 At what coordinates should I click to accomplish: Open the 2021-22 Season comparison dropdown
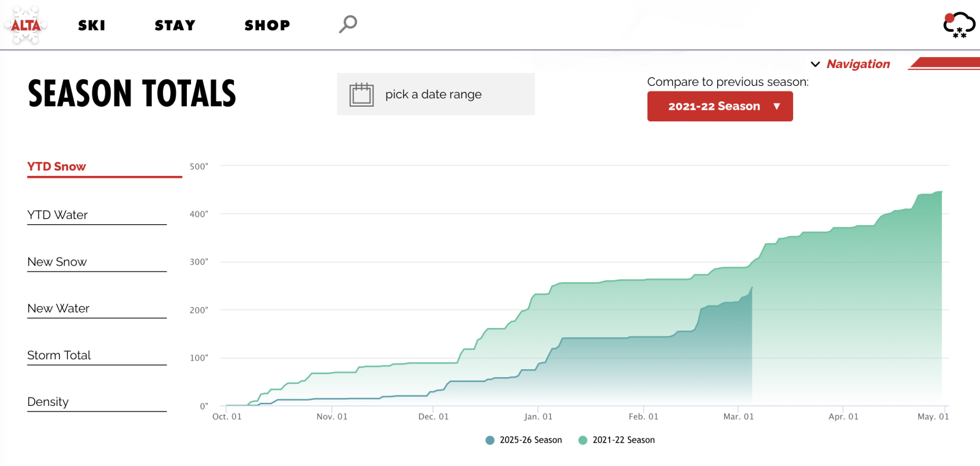click(x=720, y=107)
